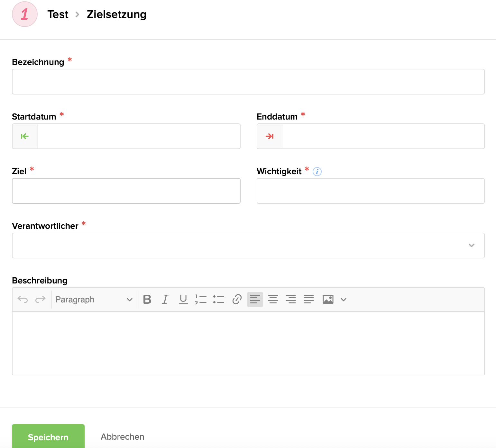The image size is (496, 448).
Task: Click into the Bezeichnung input field
Action: click(248, 82)
